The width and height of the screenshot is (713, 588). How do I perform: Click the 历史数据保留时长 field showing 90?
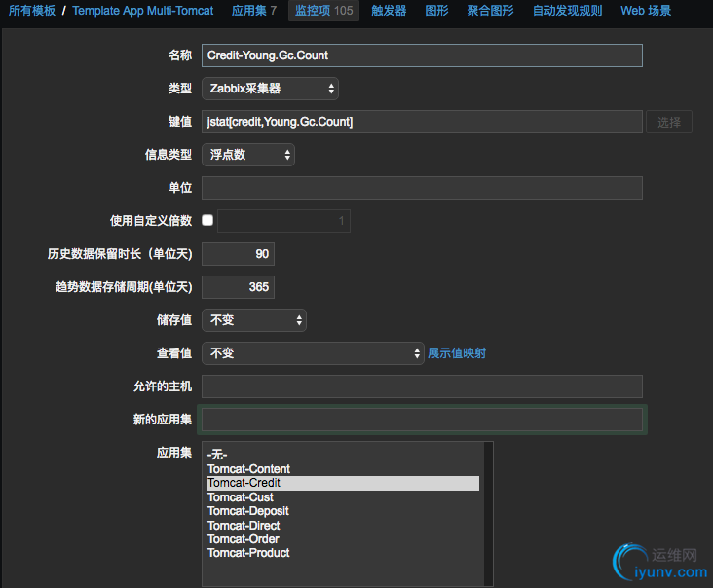click(238, 254)
